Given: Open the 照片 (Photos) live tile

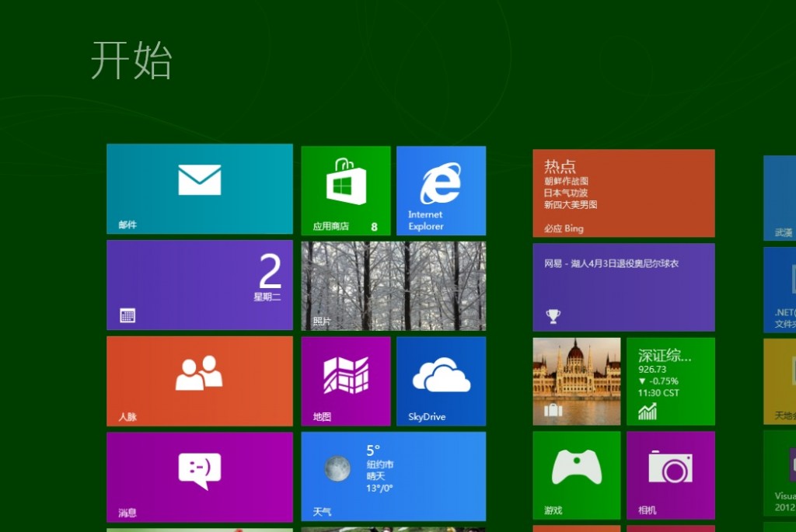Looking at the screenshot, I should 393,285.
